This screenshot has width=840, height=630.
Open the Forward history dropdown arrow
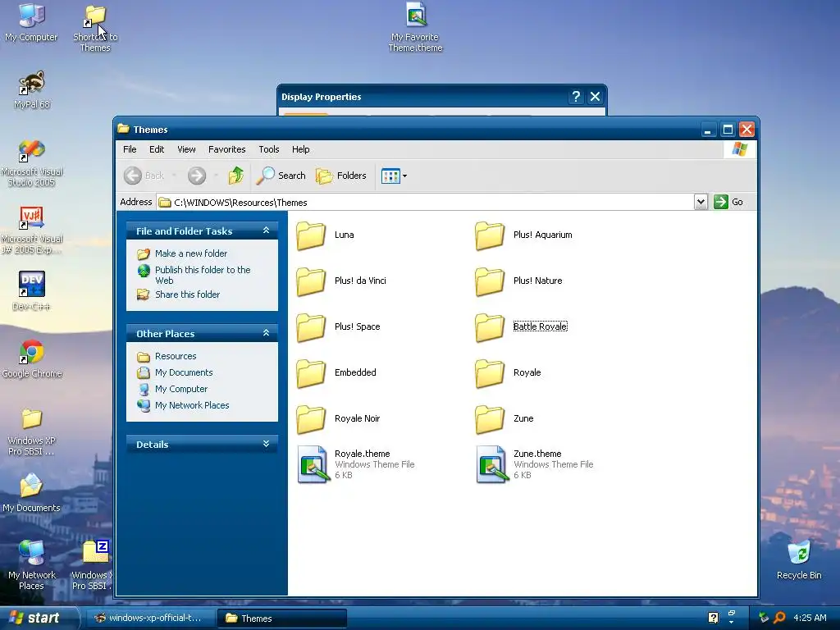(x=216, y=176)
